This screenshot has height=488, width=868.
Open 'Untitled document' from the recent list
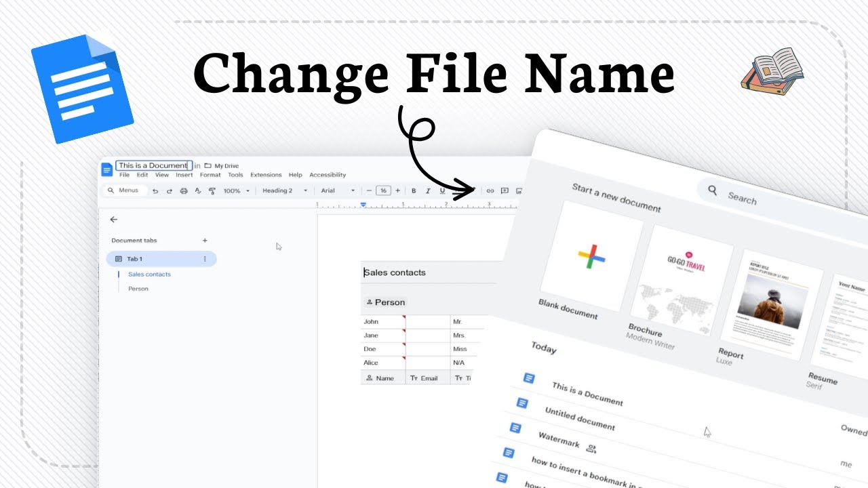click(x=580, y=420)
